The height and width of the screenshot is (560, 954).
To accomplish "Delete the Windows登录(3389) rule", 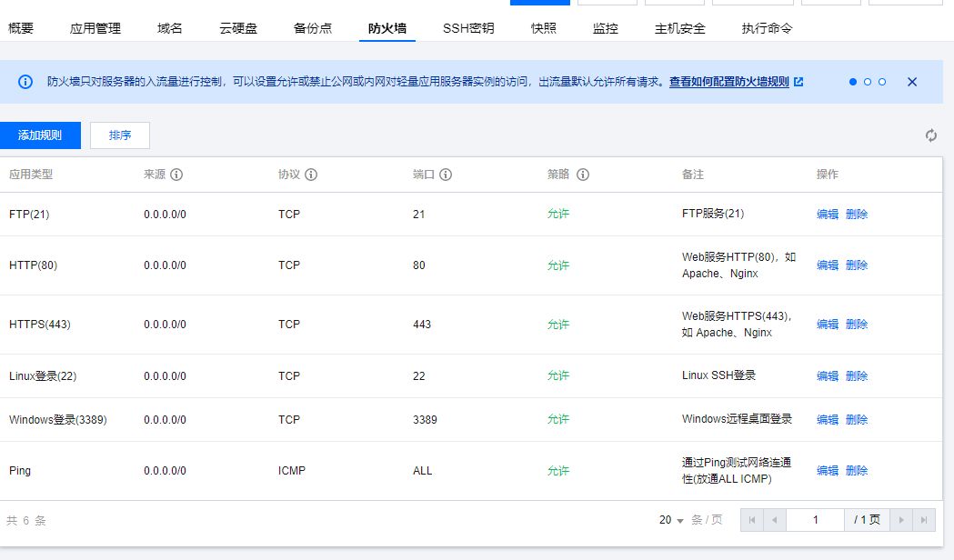I will pos(857,420).
